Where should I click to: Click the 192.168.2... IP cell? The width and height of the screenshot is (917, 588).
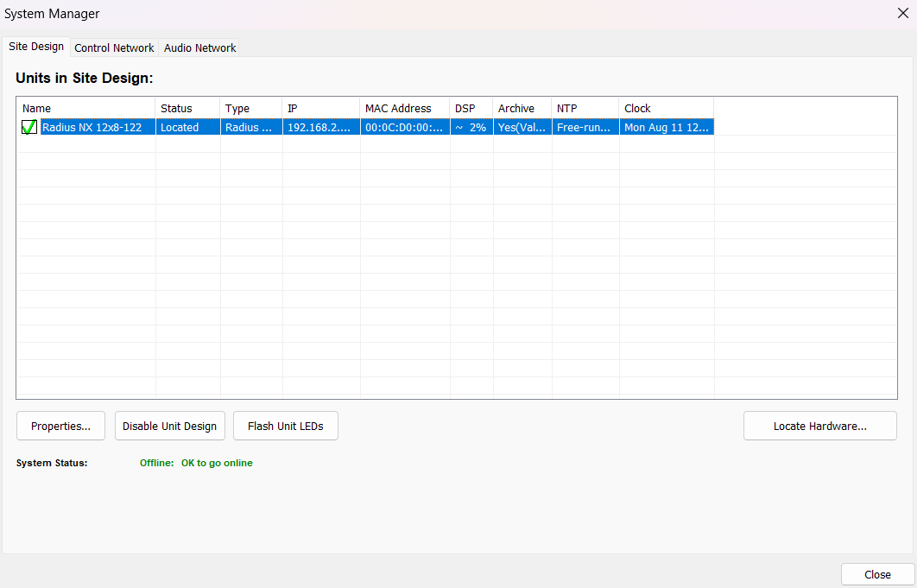pyautogui.click(x=321, y=127)
